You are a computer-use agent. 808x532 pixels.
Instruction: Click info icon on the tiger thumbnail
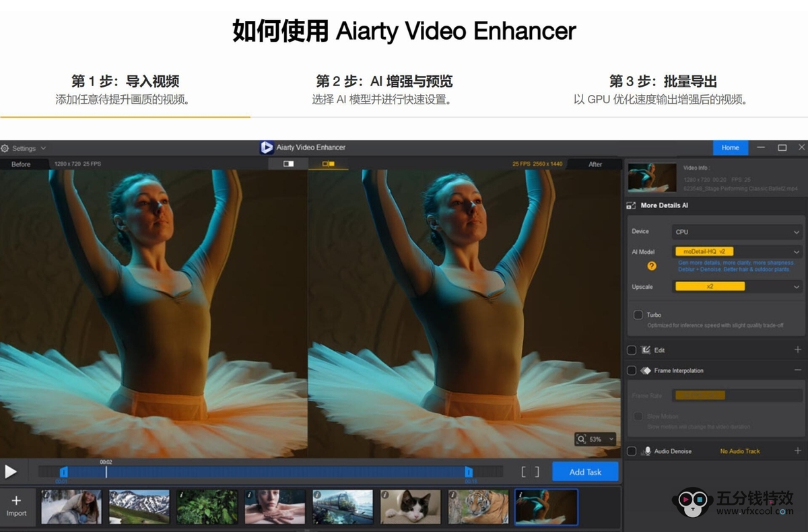tap(453, 495)
